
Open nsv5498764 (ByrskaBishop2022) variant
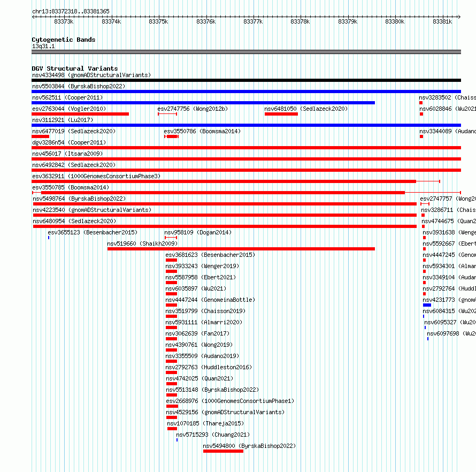[x=79, y=199]
